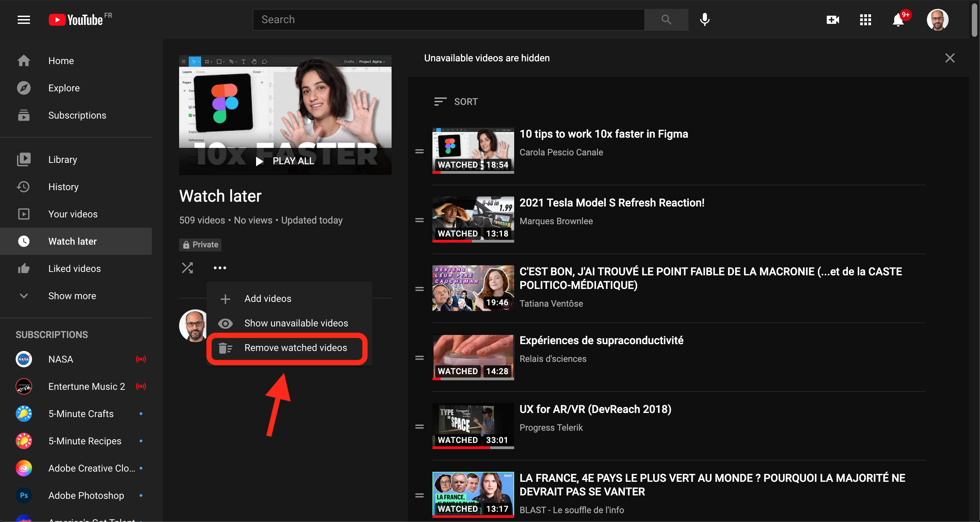Click the page vertical scrollbar
The image size is (980, 522).
975,20
